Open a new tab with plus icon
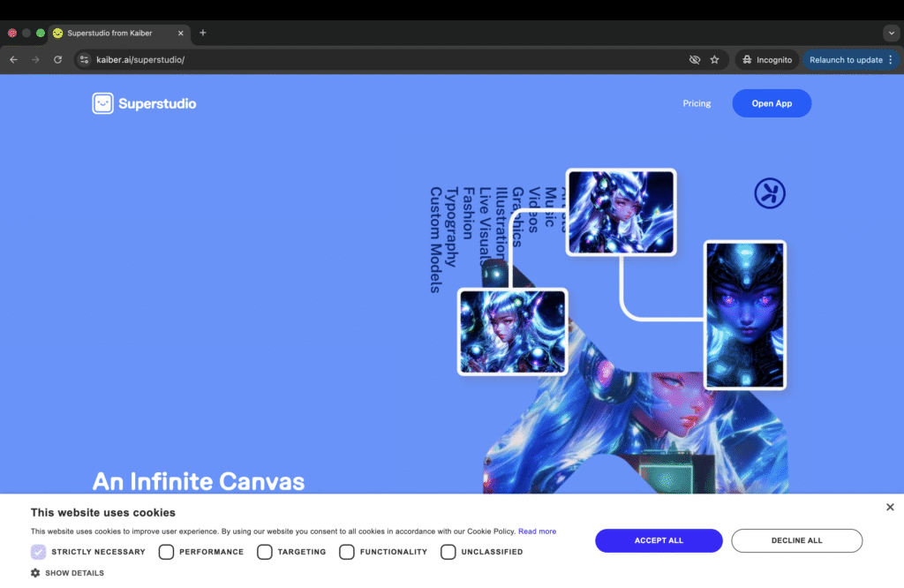The width and height of the screenshot is (904, 588). [x=202, y=33]
